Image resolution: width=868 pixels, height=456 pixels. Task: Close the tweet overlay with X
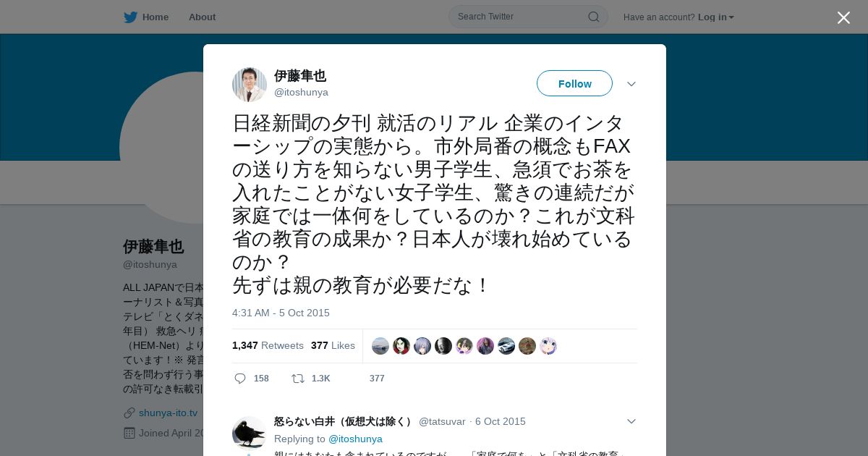[843, 17]
